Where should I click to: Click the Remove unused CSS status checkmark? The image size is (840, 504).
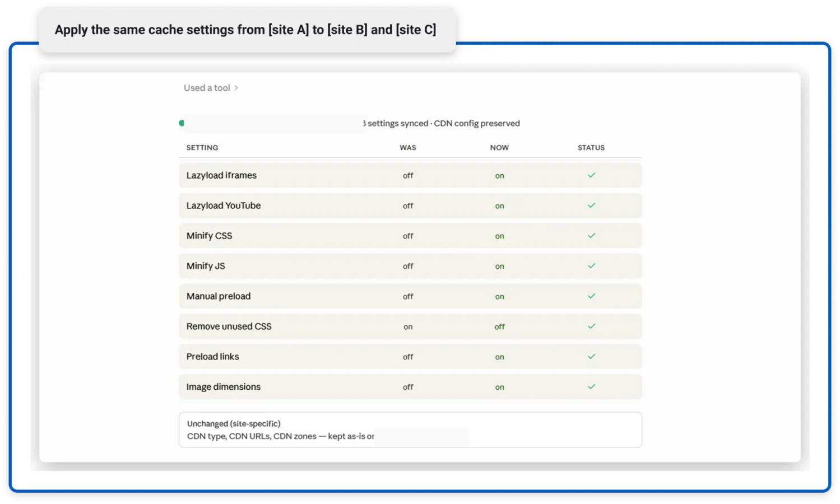click(591, 326)
